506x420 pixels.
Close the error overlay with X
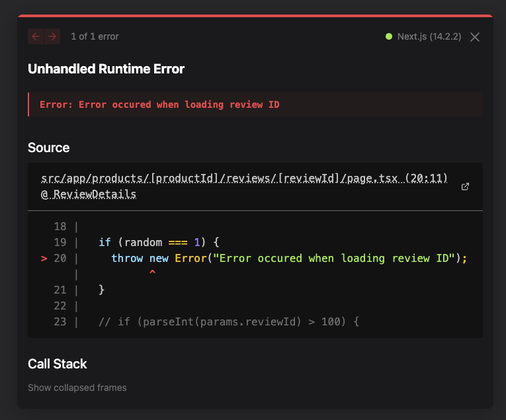click(475, 37)
